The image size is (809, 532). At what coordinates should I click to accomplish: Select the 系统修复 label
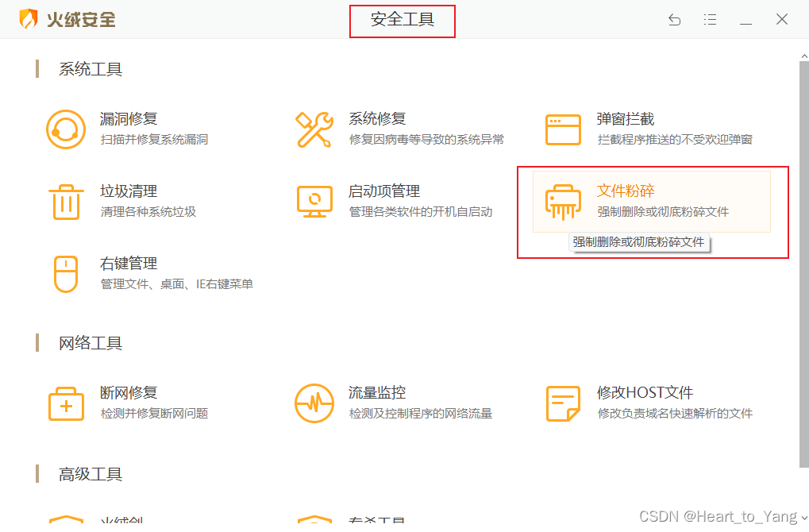pyautogui.click(x=377, y=118)
